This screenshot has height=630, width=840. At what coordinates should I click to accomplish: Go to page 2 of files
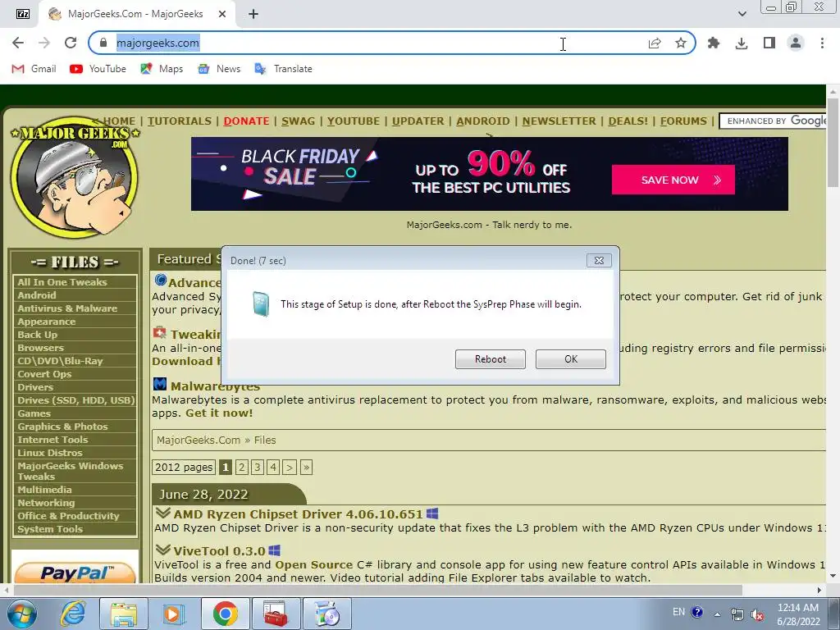(x=242, y=467)
